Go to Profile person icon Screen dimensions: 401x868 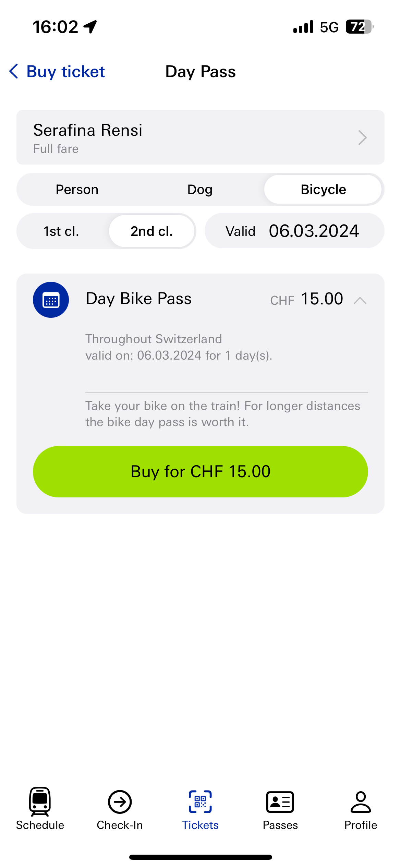pyautogui.click(x=361, y=802)
